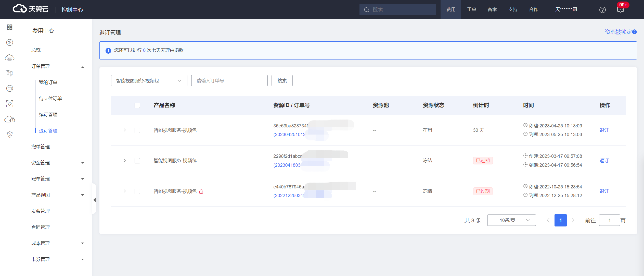The width and height of the screenshot is (644, 276).
Task: Click the help question mark icon
Action: tap(602, 10)
